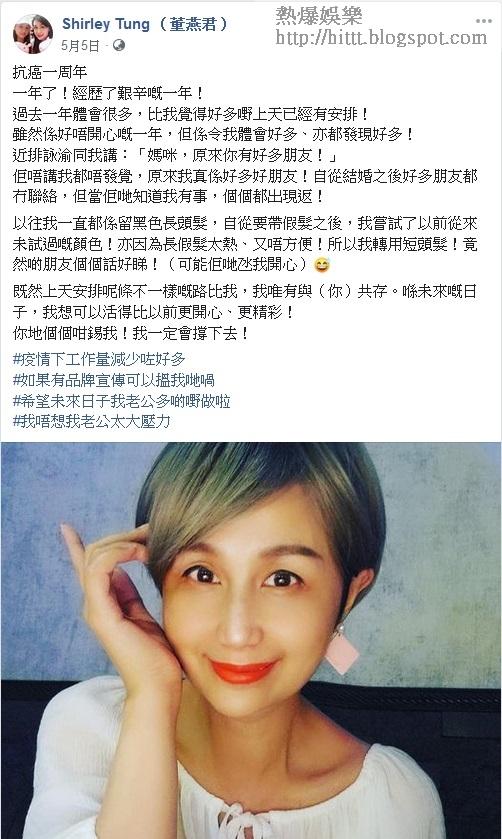Screen dimensions: 502x839
Task: Open hashtag #疫情下工作量減少咗好多
Action: coord(99,359)
